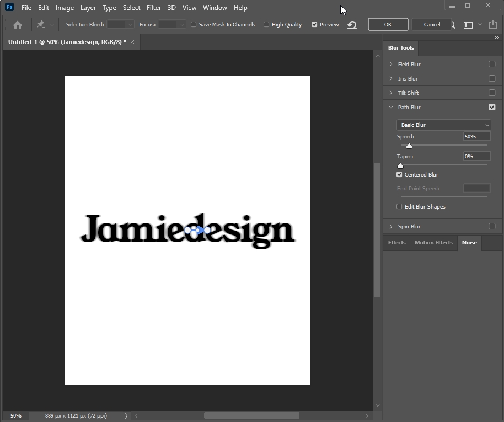Click the Home icon in options bar

[x=18, y=25]
